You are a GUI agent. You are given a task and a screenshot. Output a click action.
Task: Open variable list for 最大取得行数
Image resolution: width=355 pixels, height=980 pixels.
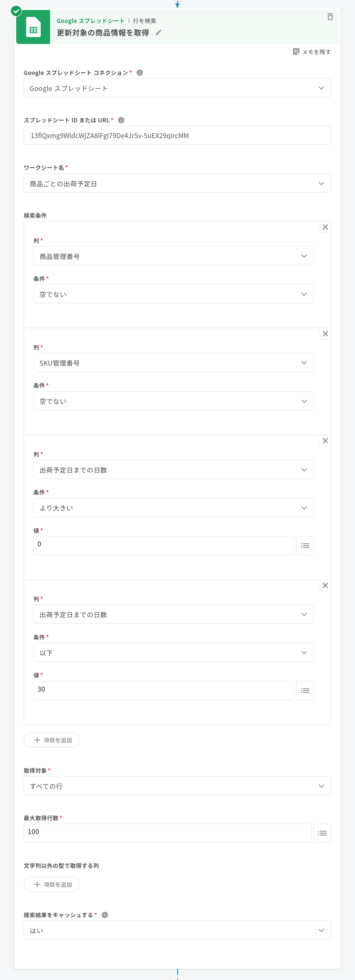click(322, 833)
